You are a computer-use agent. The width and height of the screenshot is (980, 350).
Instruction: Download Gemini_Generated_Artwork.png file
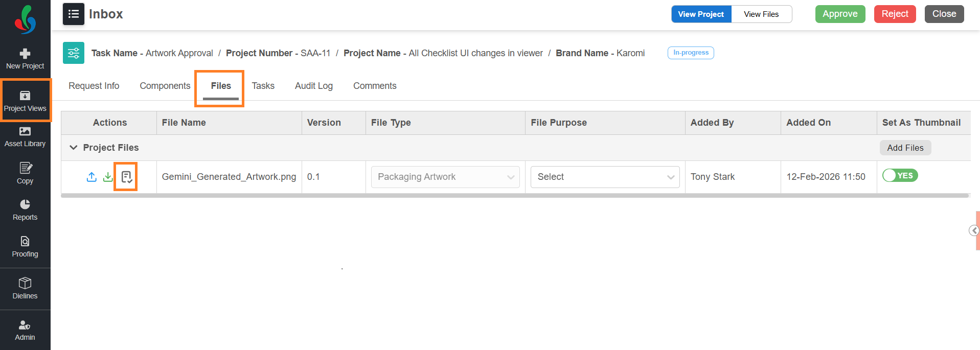108,177
